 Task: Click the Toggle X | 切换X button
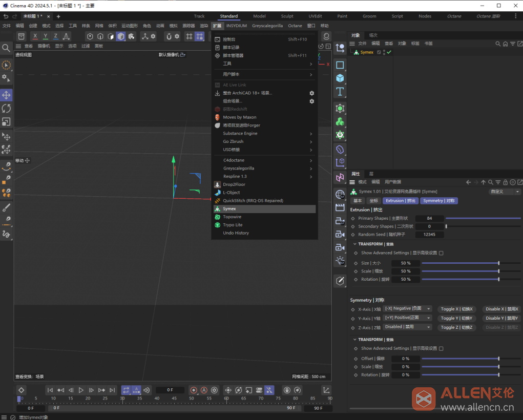pyautogui.click(x=456, y=309)
